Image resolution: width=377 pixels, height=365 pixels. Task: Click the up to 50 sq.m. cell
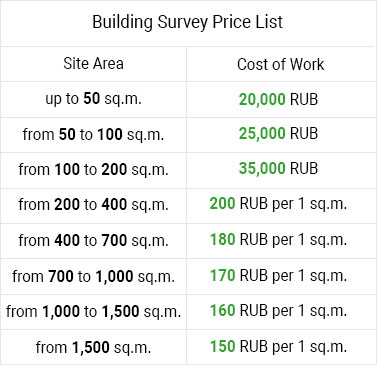point(94,99)
